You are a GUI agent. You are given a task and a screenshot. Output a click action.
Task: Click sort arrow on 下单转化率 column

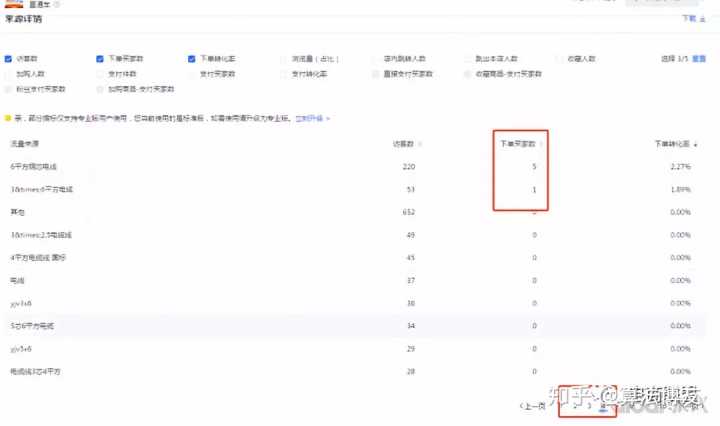pos(695,144)
